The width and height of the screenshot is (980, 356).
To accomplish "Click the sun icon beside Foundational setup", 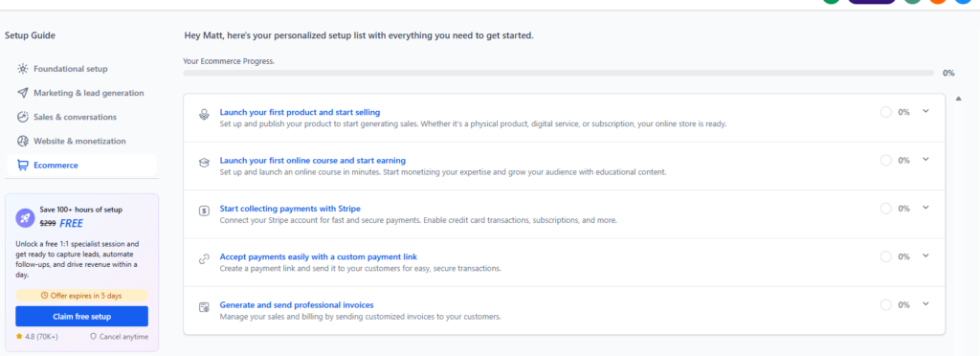I will pyautogui.click(x=23, y=69).
